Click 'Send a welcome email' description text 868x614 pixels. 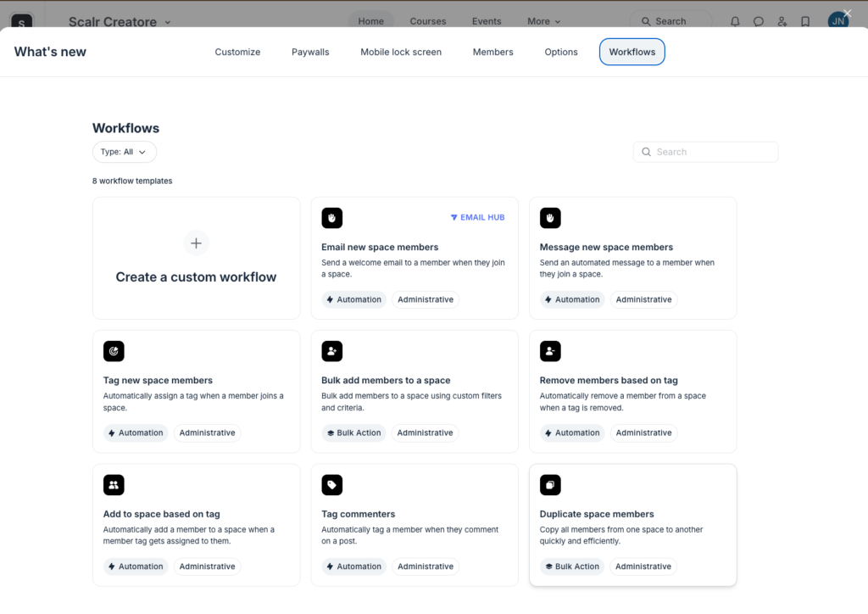pyautogui.click(x=413, y=269)
